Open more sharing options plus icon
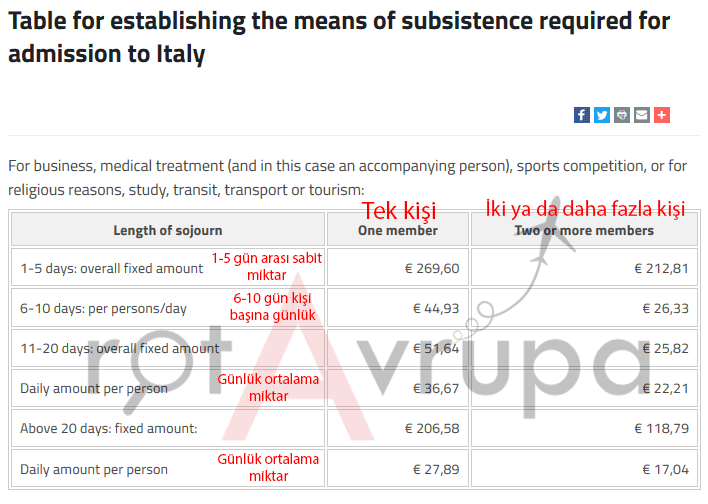This screenshot has width=708, height=504. point(662,115)
